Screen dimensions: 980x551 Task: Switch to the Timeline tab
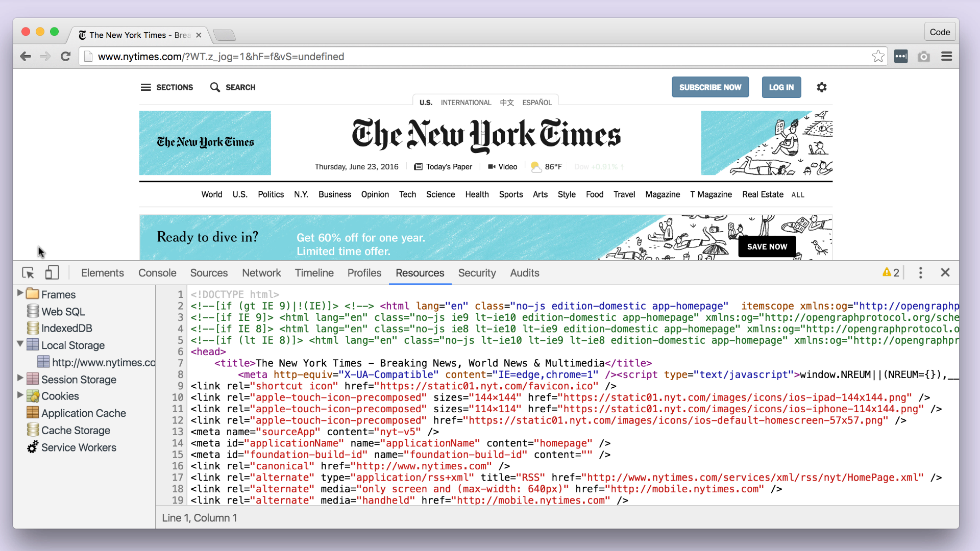tap(314, 273)
